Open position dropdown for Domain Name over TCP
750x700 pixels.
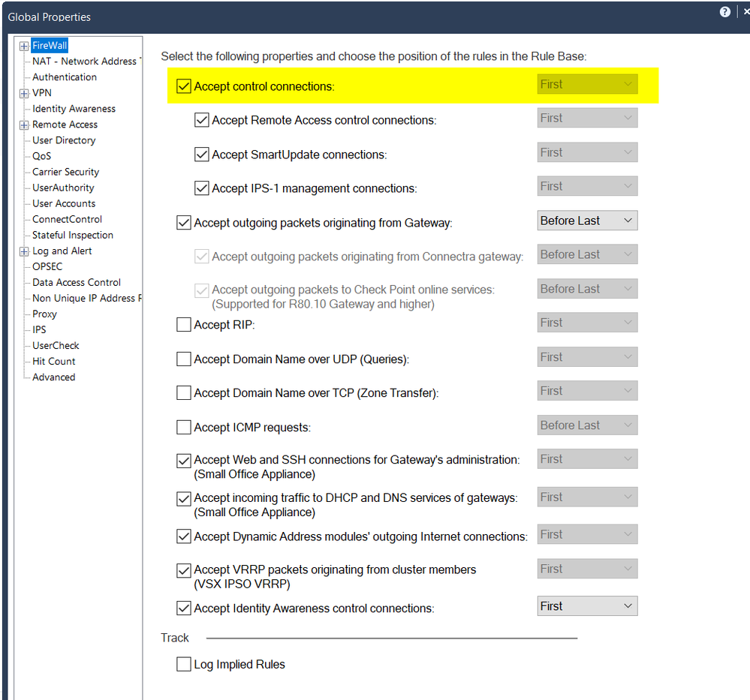(x=587, y=391)
